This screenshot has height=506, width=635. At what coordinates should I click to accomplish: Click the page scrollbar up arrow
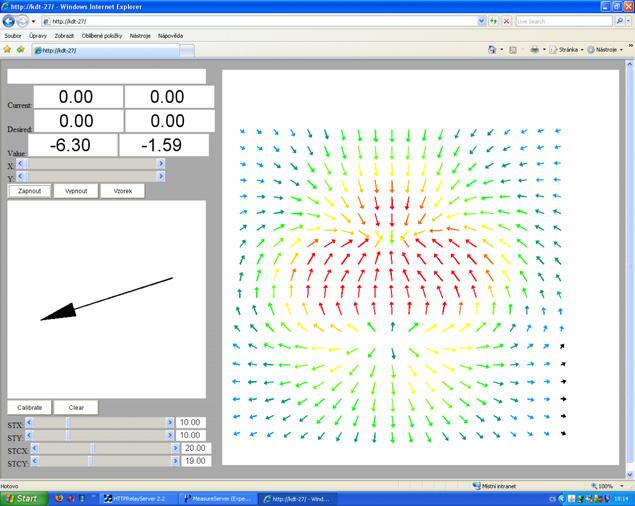(x=630, y=64)
